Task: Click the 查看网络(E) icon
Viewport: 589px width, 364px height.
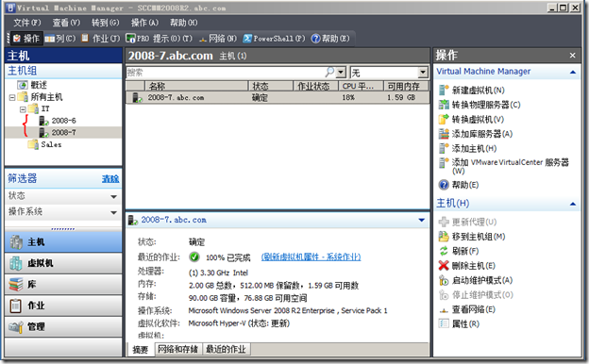Action: [x=444, y=310]
